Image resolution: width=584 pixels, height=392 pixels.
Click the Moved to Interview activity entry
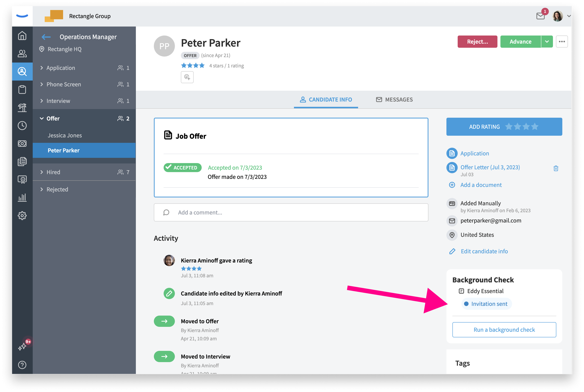pos(205,357)
